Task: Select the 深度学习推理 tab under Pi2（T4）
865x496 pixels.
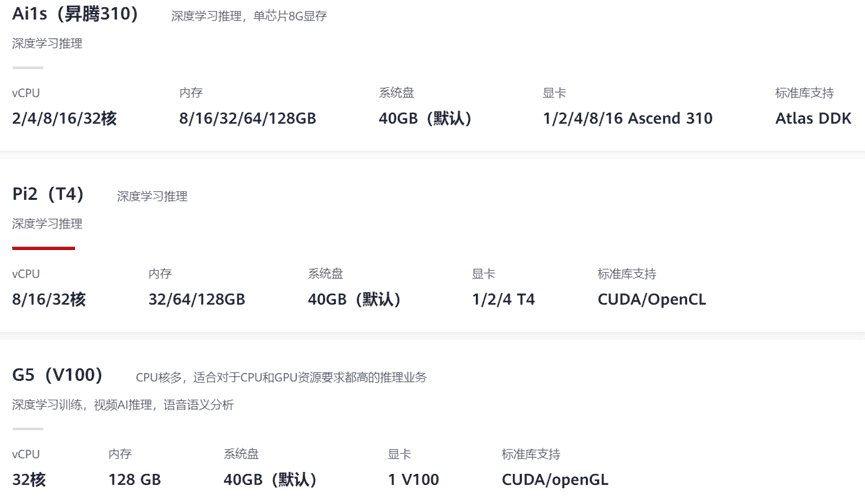Action: click(x=47, y=224)
